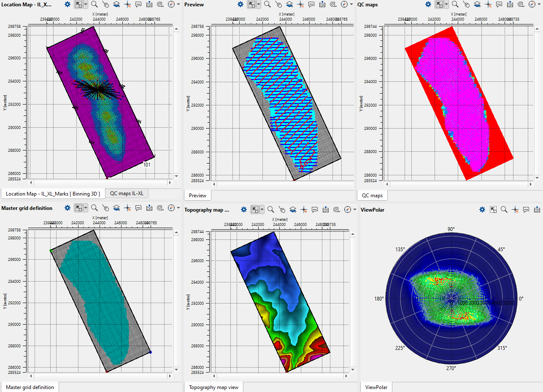The image size is (543, 392).
Task: Click horizontal scrollbar right arrow under Location Map
Action: 170,183
